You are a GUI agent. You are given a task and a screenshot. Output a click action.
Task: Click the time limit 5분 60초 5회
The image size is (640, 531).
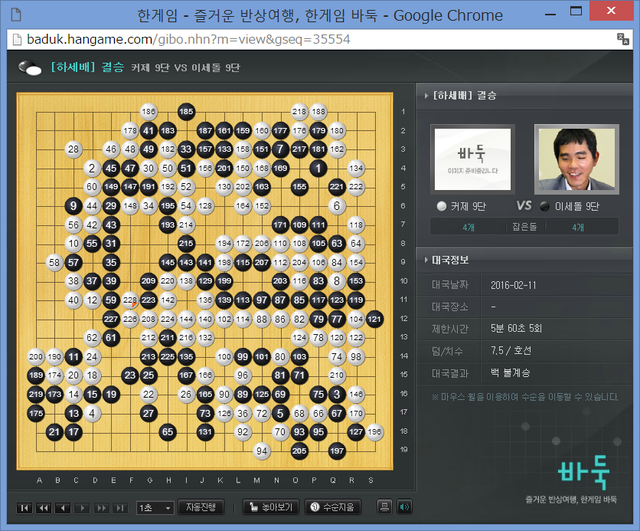(x=516, y=328)
